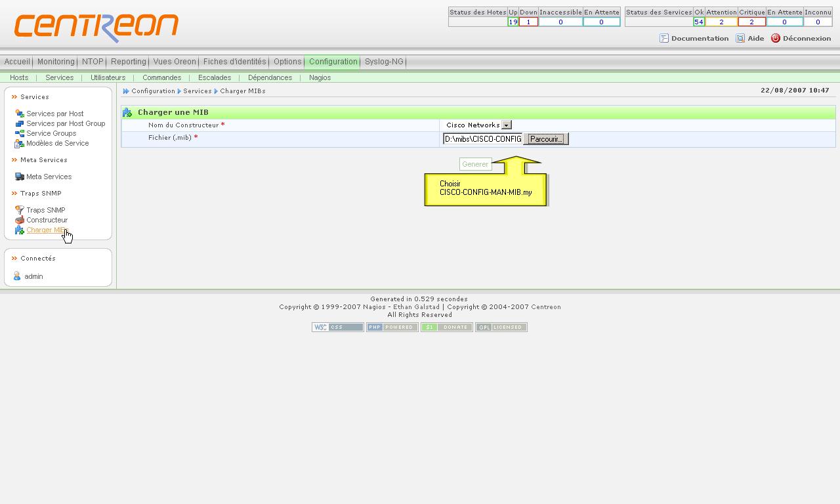Click the Traps SNMP funnel icon
This screenshot has width=840, height=504.
pyautogui.click(x=20, y=210)
